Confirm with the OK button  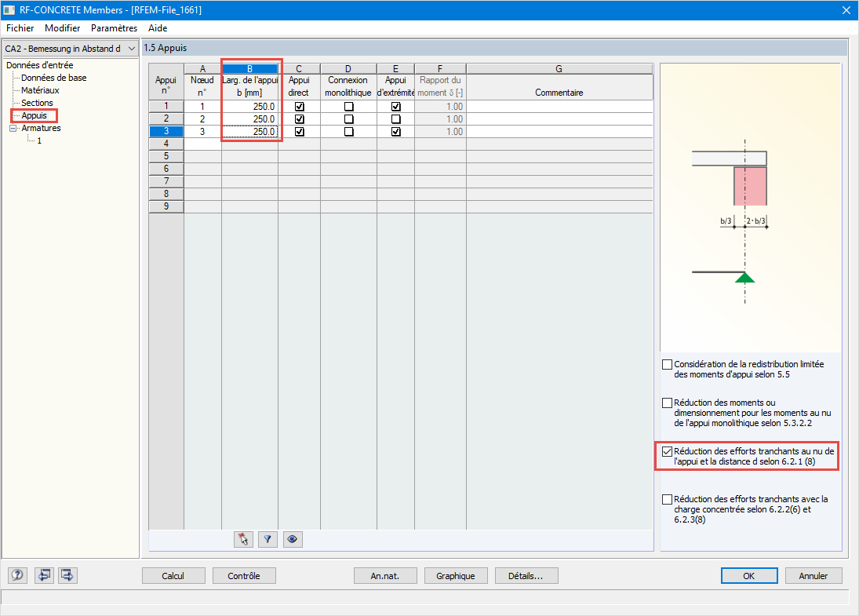[749, 576]
